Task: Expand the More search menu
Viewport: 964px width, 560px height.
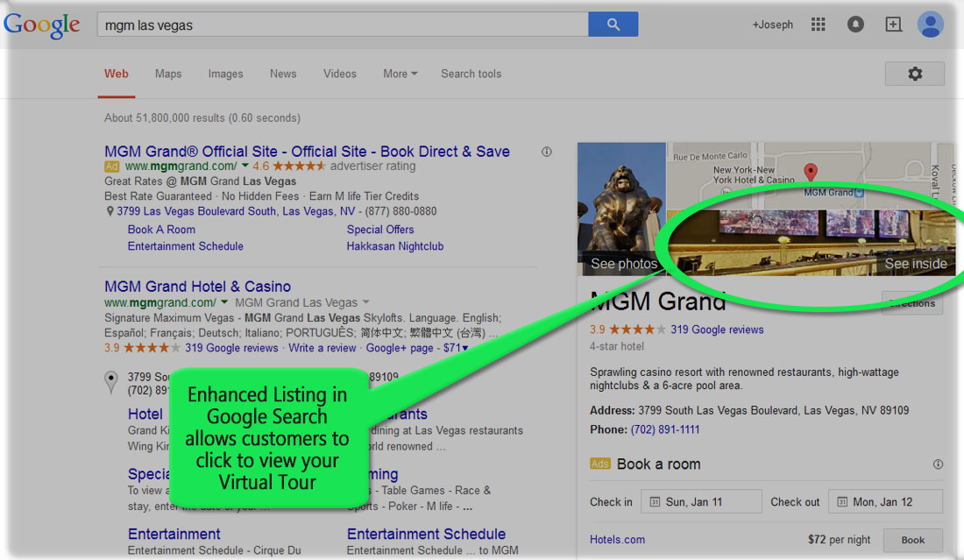Action: (400, 74)
